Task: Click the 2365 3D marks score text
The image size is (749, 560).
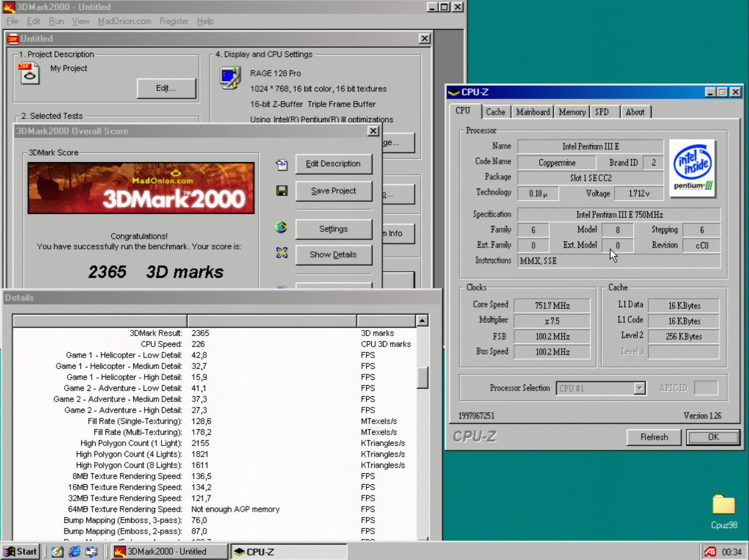Action: 156,272
